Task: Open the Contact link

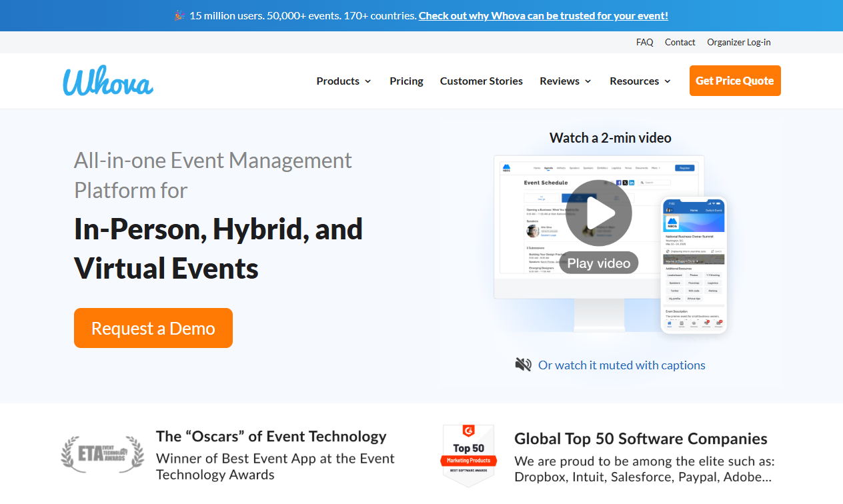Action: click(680, 42)
